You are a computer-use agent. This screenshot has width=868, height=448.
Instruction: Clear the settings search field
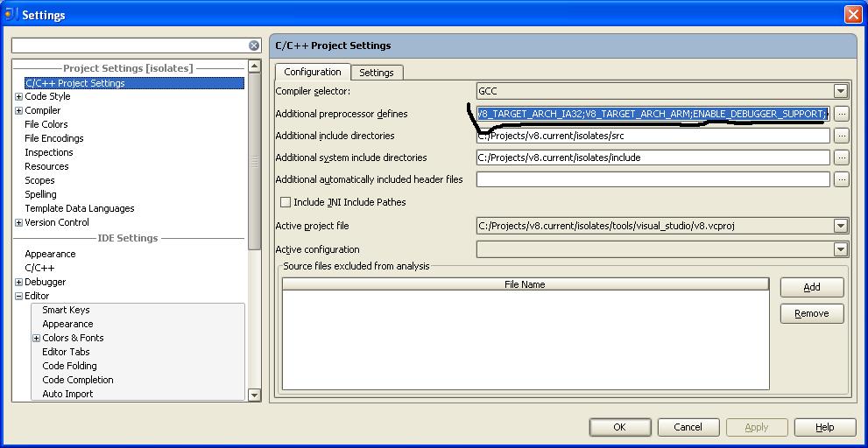coord(253,45)
